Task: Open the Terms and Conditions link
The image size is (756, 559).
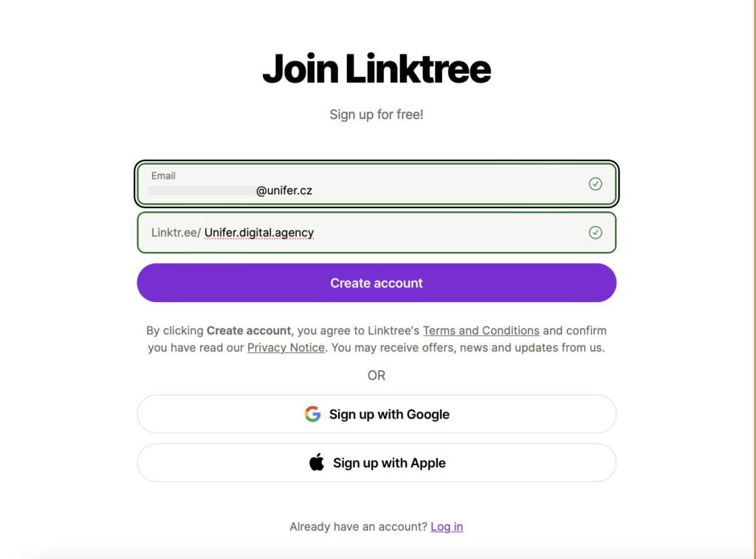Action: point(481,331)
